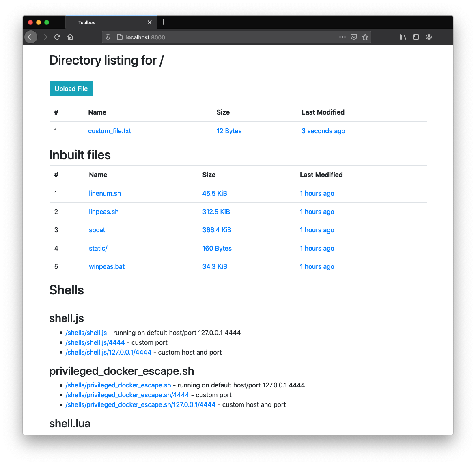View site information page icon
The width and height of the screenshot is (476, 465).
click(120, 37)
